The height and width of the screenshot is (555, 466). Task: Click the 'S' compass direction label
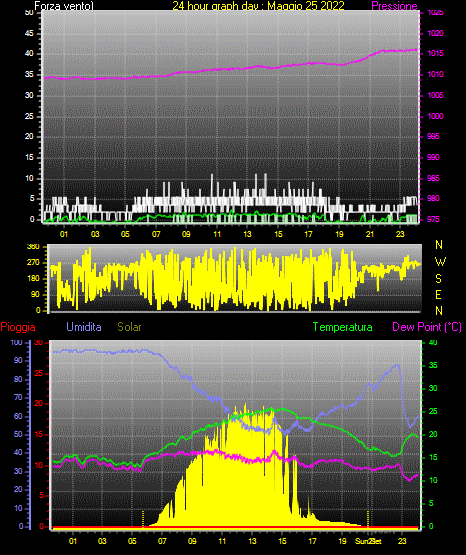pos(438,279)
